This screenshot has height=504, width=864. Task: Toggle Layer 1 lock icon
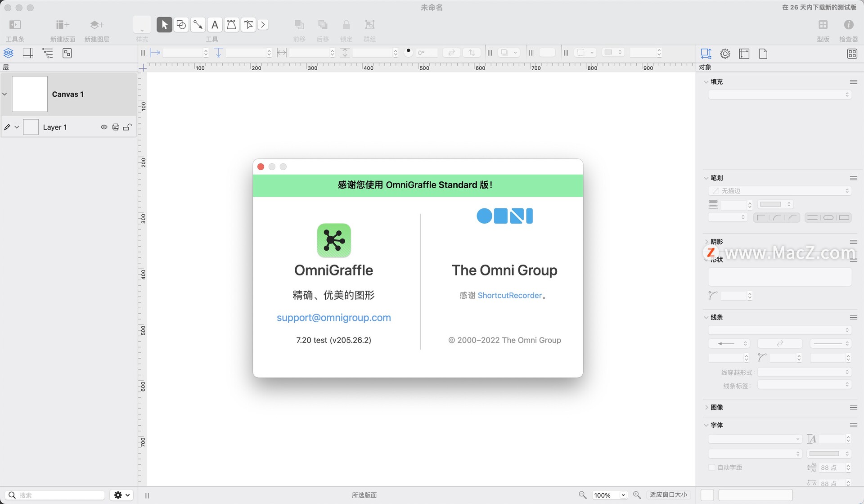click(127, 127)
